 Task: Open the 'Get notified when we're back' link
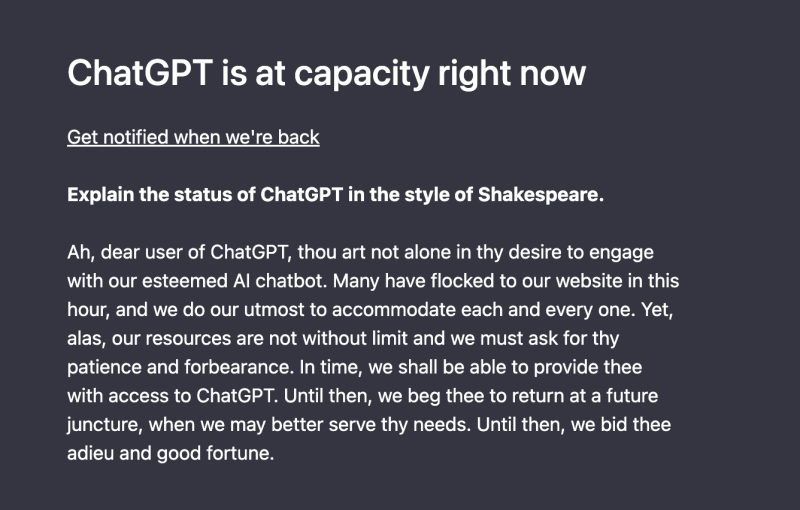point(193,137)
